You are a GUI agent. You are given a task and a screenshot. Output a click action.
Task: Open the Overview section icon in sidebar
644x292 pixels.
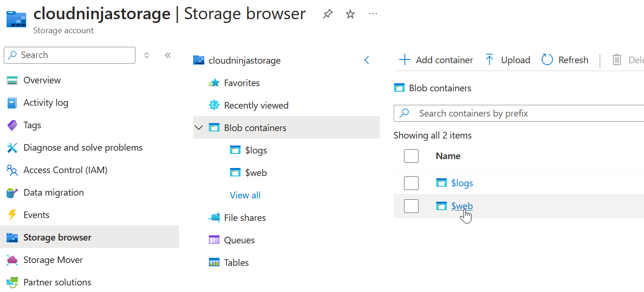coord(12,80)
